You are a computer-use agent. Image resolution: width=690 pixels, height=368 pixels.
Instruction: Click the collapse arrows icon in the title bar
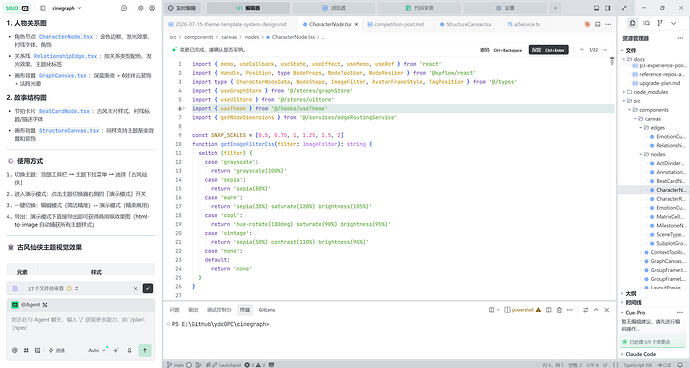tap(624, 8)
